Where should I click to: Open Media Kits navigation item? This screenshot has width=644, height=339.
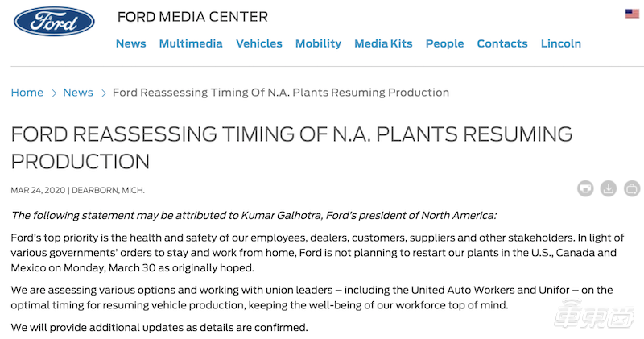tap(383, 43)
